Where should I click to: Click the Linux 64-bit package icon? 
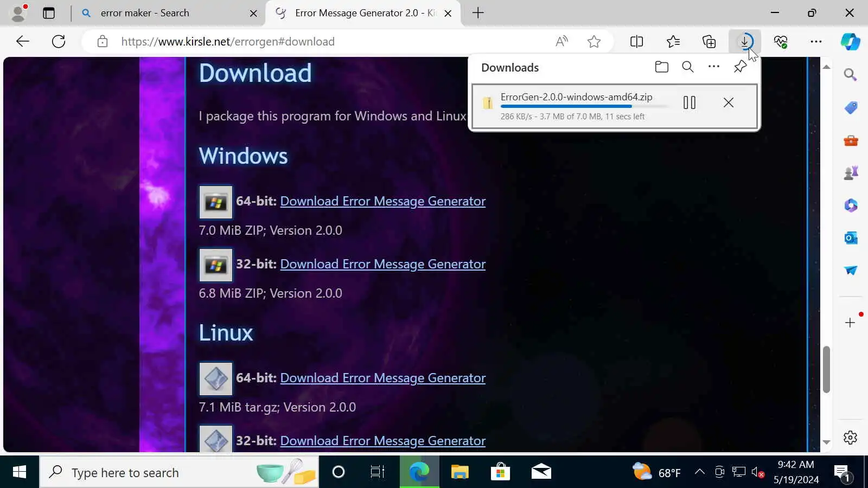(x=216, y=379)
